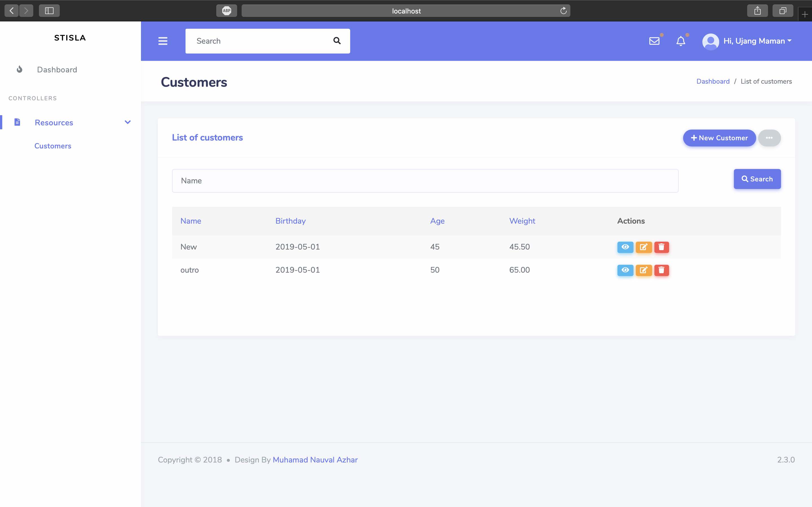Focus the Name filter input field
The height and width of the screenshot is (507, 812).
click(425, 181)
